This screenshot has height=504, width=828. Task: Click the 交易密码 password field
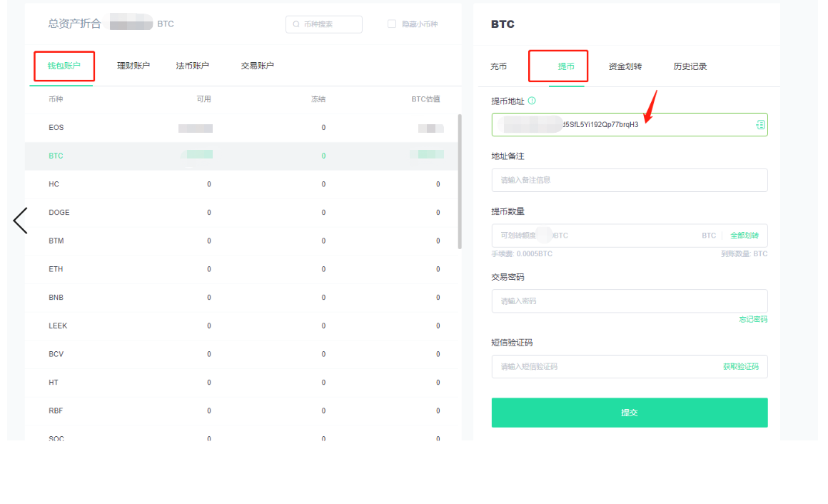[x=630, y=301]
